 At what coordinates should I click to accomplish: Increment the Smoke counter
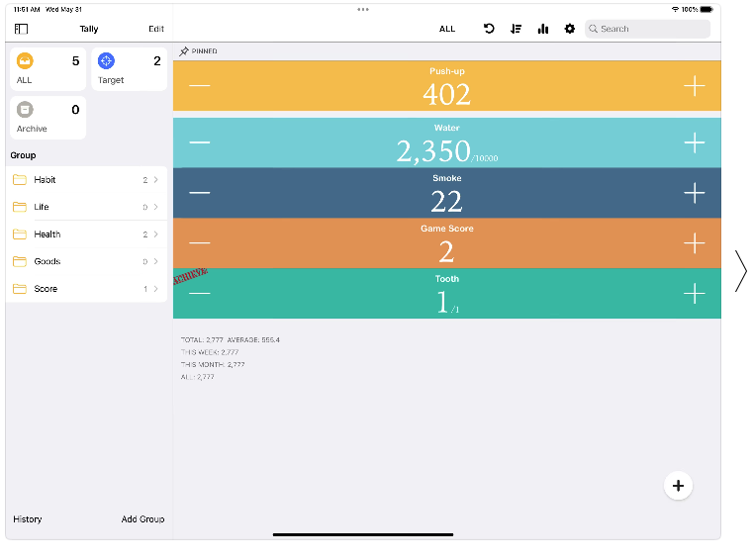(694, 193)
